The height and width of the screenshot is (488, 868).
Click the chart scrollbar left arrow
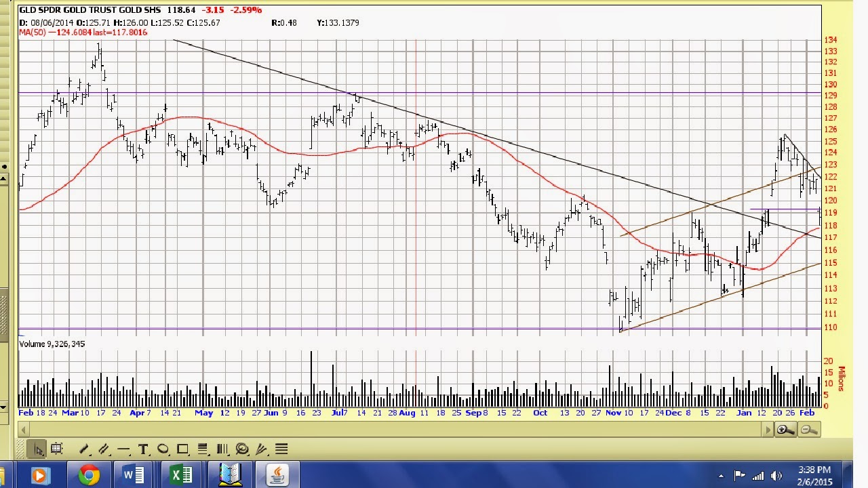[23, 430]
